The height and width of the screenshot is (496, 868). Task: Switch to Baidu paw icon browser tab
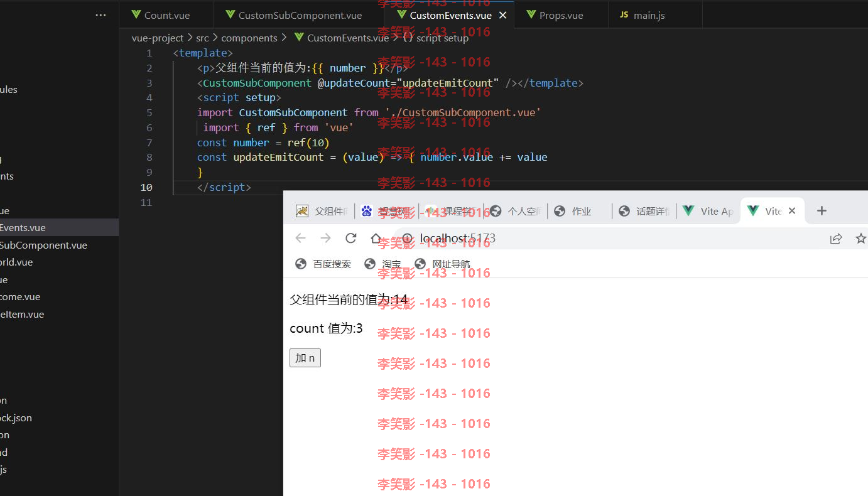386,211
